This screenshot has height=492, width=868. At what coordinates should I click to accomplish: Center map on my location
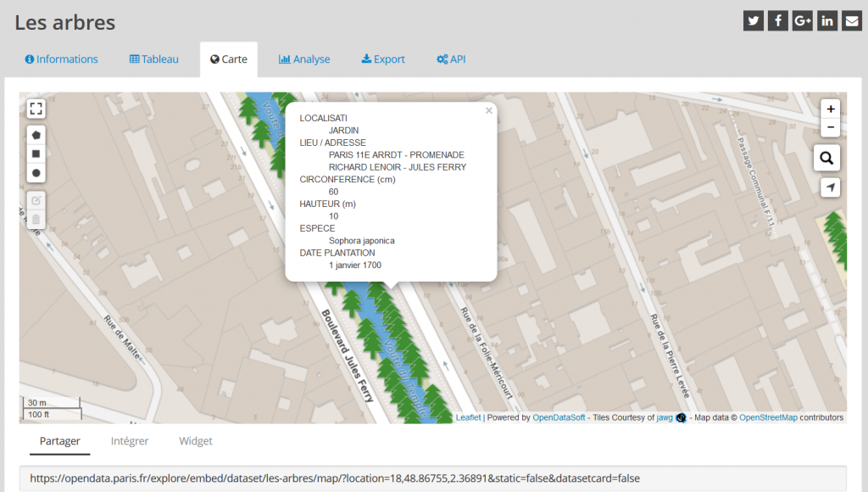(x=831, y=187)
